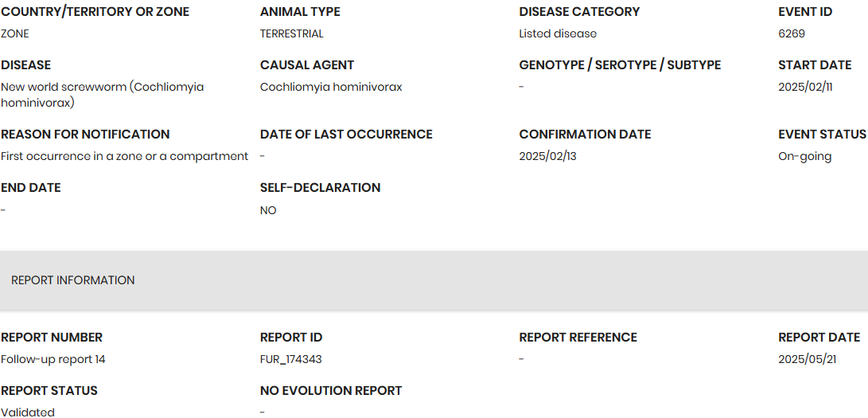Click the Follow-up report 14 text

[x=53, y=359]
